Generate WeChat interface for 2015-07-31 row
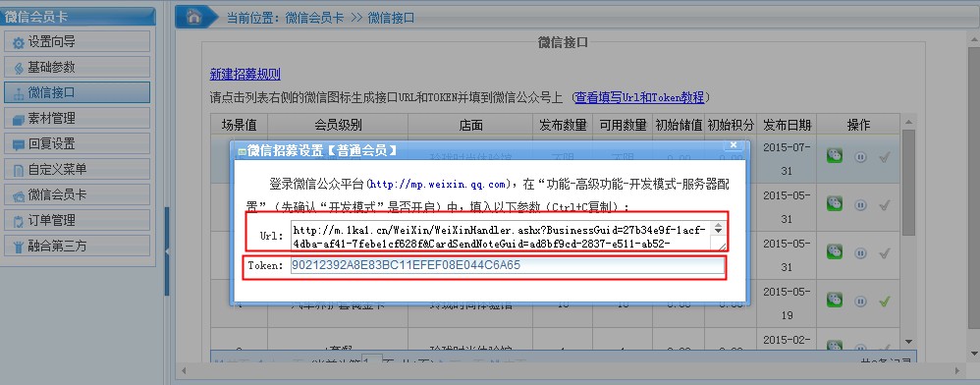Screen dimensions: 980x385 tap(835, 155)
